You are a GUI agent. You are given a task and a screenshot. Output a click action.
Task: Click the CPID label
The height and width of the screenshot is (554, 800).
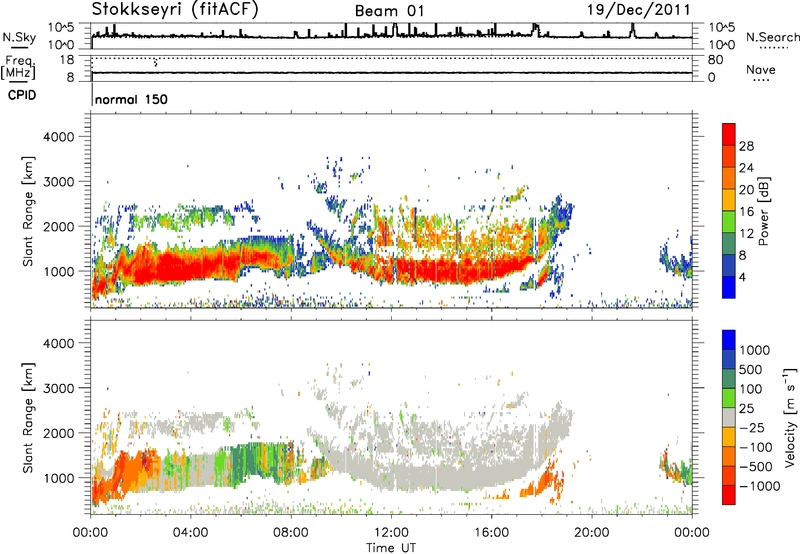(x=22, y=95)
